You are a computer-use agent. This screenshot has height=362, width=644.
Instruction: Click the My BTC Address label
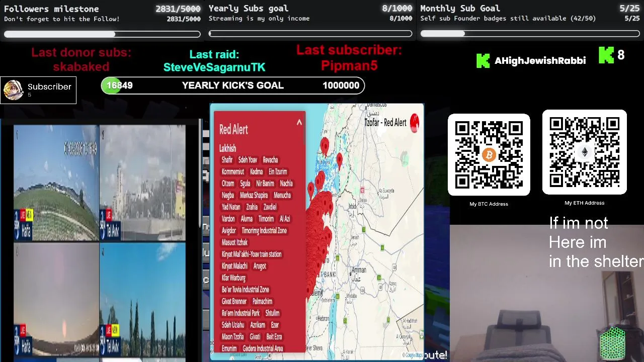pos(489,204)
